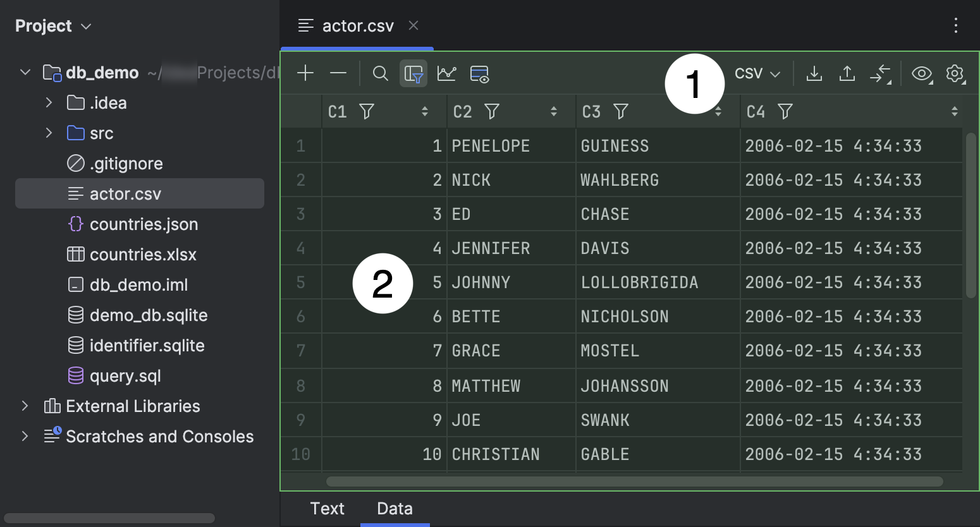Open search in the data table
The width and height of the screenshot is (980, 527).
pos(380,73)
